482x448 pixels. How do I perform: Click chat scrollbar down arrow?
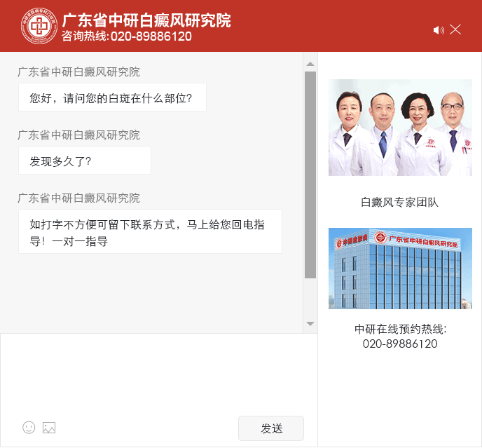[x=310, y=324]
